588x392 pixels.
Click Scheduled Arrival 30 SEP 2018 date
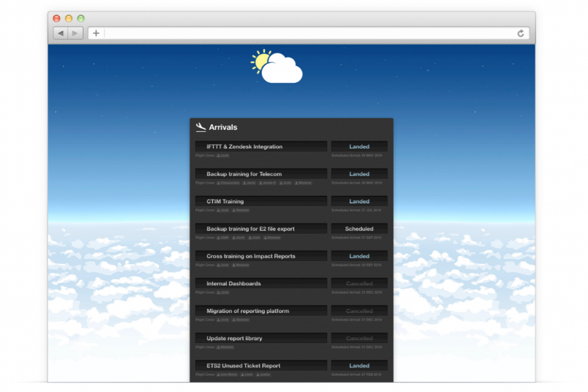click(356, 265)
